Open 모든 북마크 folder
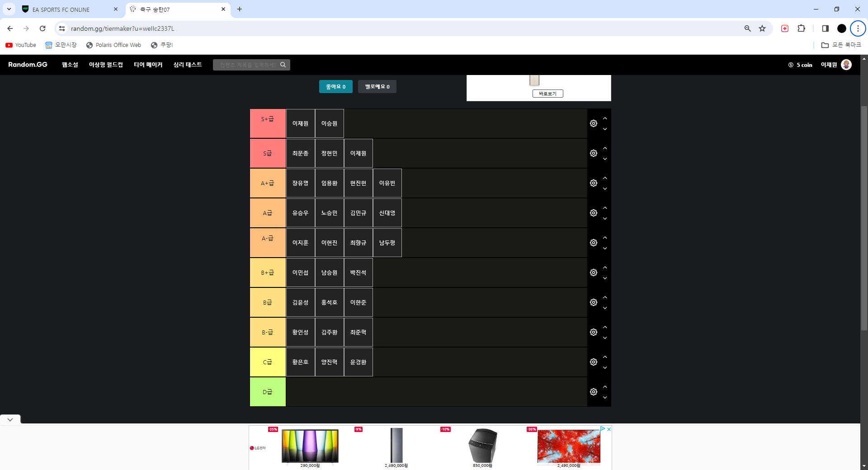 [x=841, y=45]
